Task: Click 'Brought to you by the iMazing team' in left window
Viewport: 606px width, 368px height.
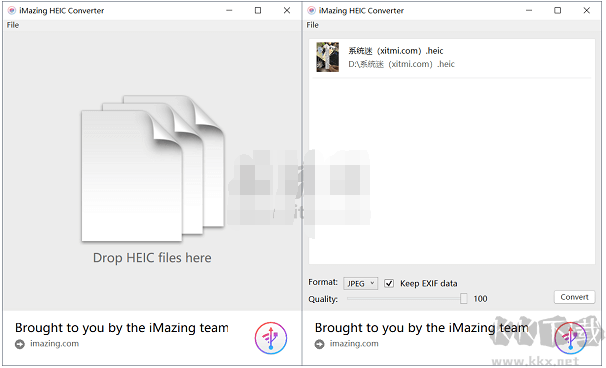Action: point(122,328)
